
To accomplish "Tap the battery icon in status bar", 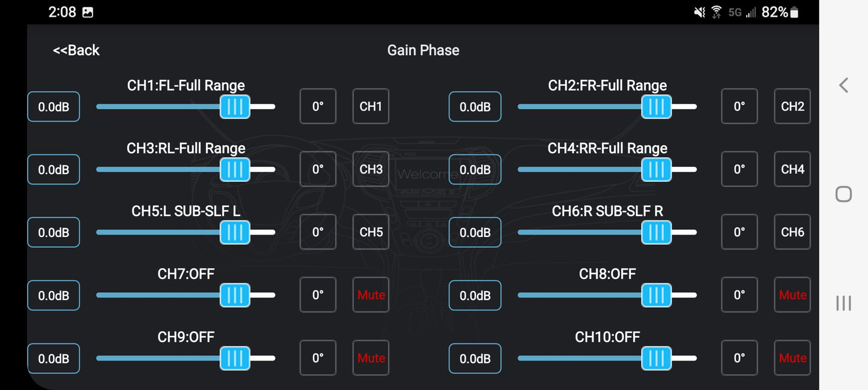I will (794, 12).
